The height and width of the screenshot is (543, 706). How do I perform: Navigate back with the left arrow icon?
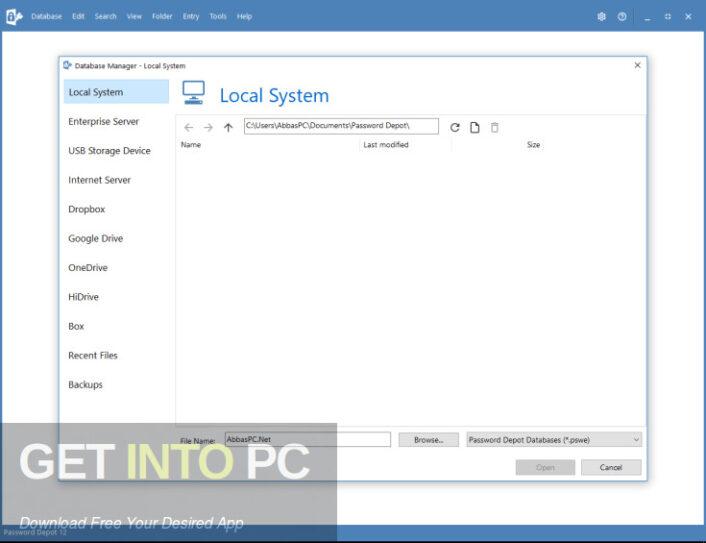tap(189, 127)
